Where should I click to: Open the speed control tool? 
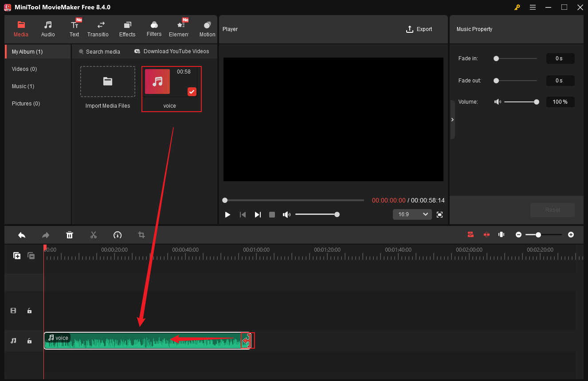point(117,235)
